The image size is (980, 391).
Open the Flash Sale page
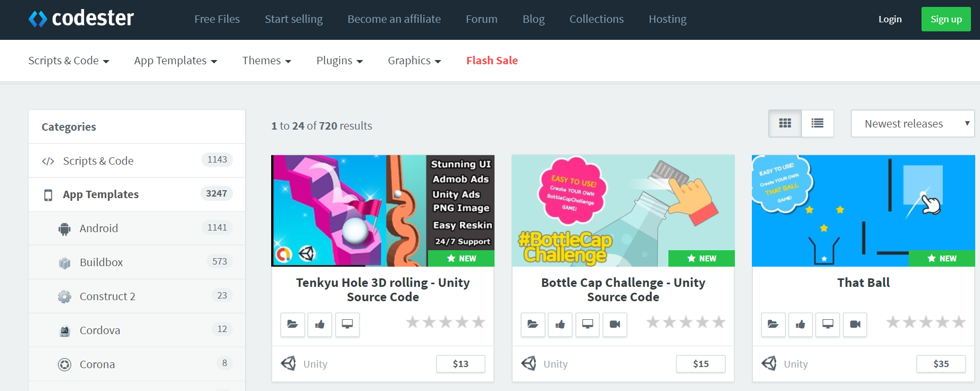point(492,61)
